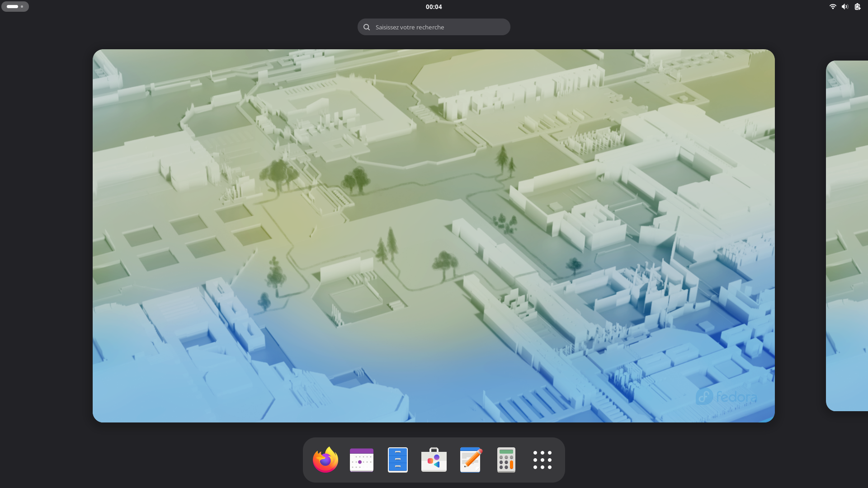Open the Calendar app in dock
The image size is (868, 488).
[x=362, y=460]
